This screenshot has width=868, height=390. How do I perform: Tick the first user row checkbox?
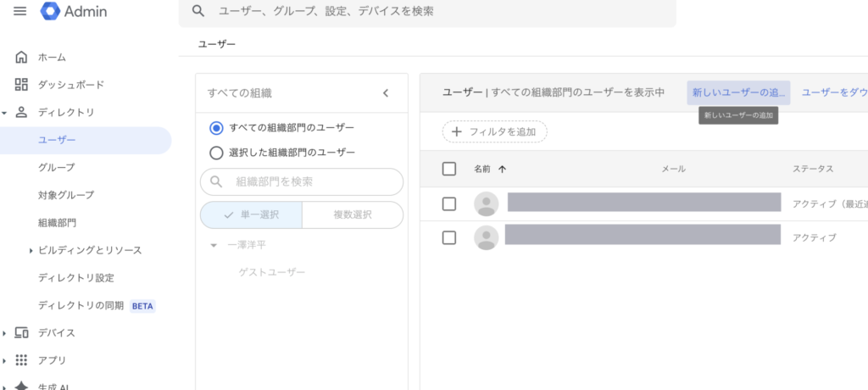pos(449,203)
